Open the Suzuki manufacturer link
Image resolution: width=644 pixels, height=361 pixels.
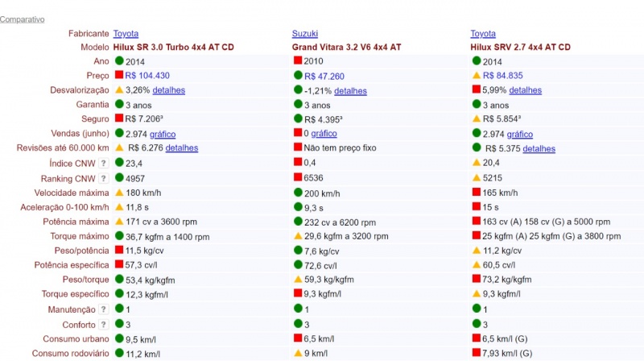click(305, 33)
